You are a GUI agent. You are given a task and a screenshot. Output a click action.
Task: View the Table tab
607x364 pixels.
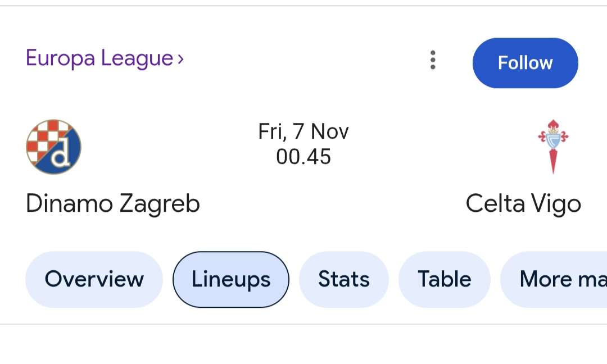point(445,279)
